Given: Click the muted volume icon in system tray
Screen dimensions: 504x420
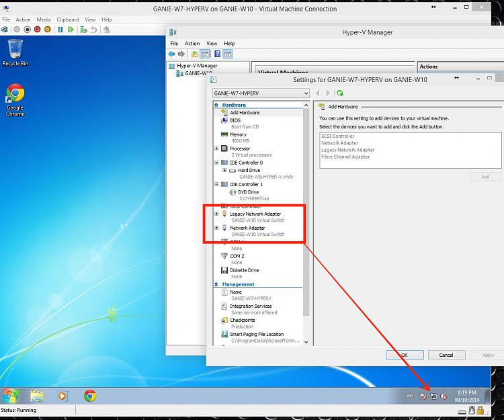Looking at the screenshot, I should click(x=444, y=396).
